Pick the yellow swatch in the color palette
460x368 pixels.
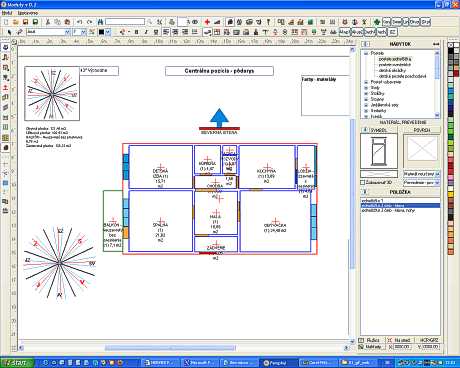point(451,194)
